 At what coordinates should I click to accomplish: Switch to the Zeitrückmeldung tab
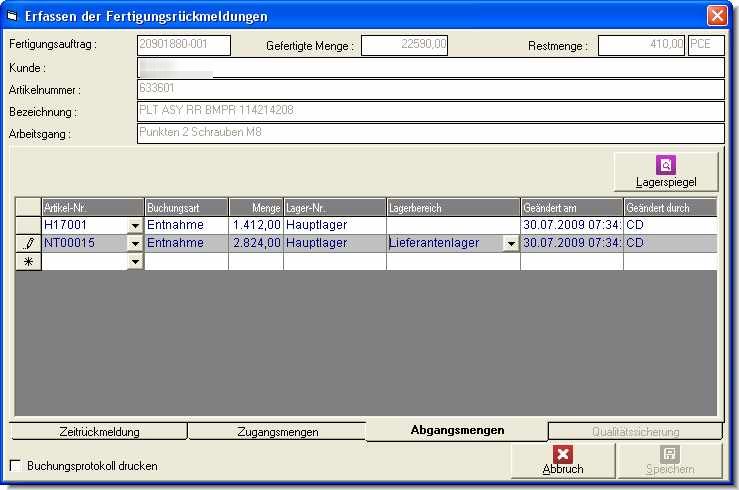coord(99,432)
